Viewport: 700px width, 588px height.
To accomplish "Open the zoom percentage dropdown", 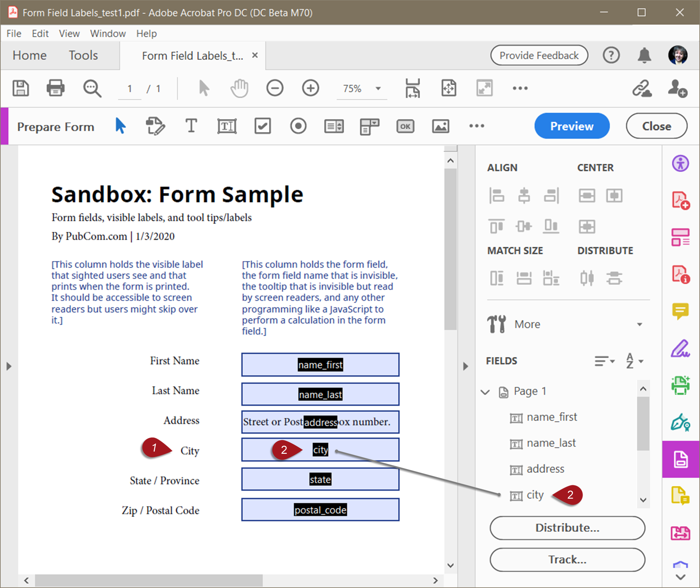I will (x=378, y=89).
